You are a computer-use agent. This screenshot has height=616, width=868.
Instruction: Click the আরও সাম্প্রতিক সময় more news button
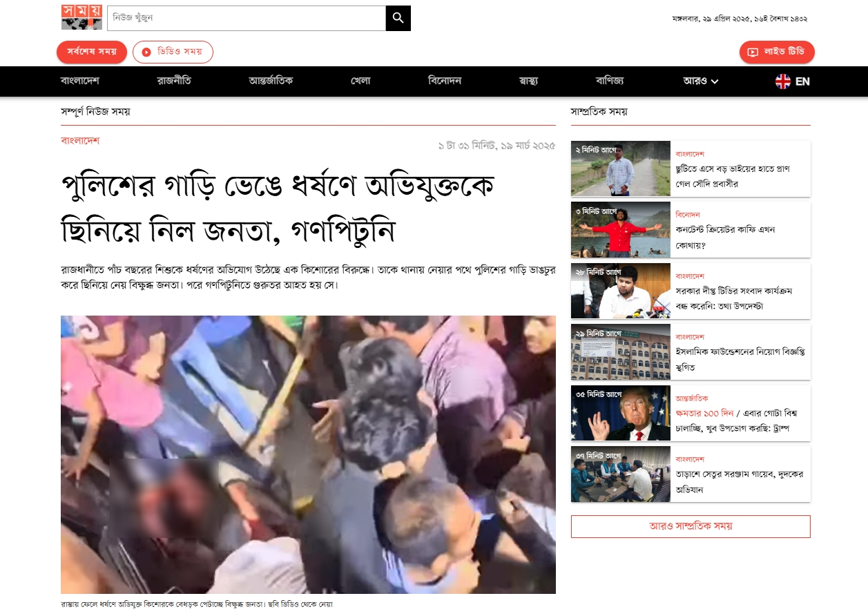(691, 526)
